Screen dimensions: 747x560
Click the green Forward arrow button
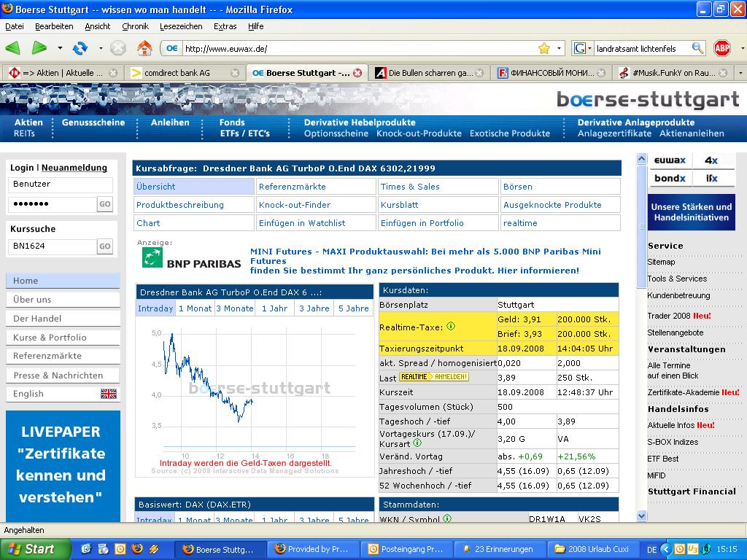[x=39, y=48]
